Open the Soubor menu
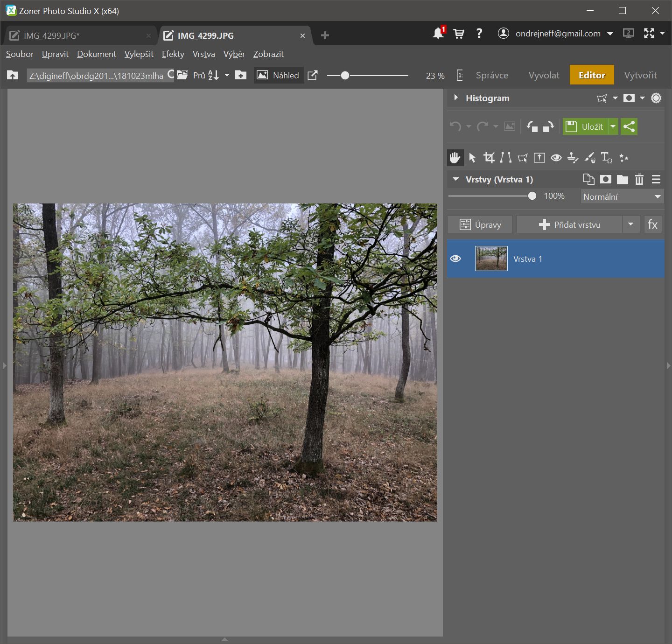The image size is (672, 644). coord(20,54)
